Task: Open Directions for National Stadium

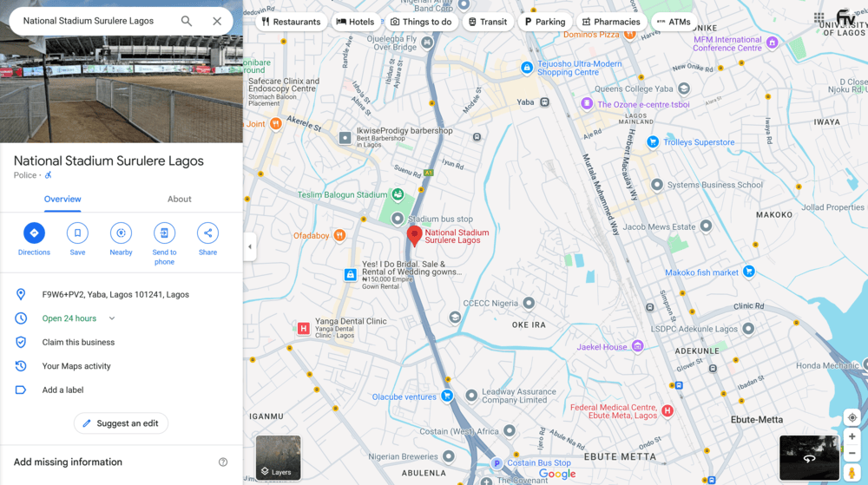Action: click(34, 233)
